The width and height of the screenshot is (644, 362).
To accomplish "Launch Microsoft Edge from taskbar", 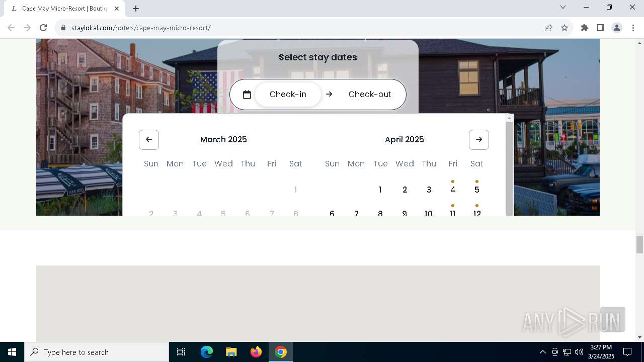I will pos(207,352).
